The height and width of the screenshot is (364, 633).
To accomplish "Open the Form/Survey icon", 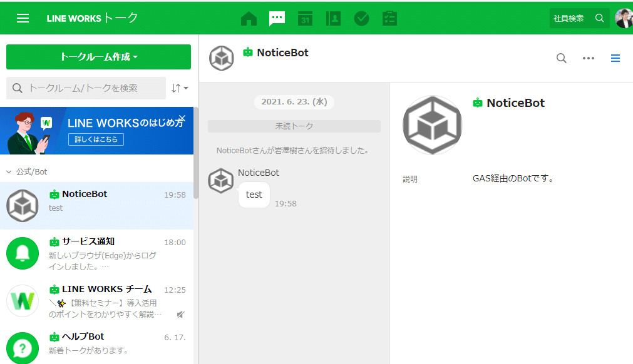I will (x=389, y=18).
